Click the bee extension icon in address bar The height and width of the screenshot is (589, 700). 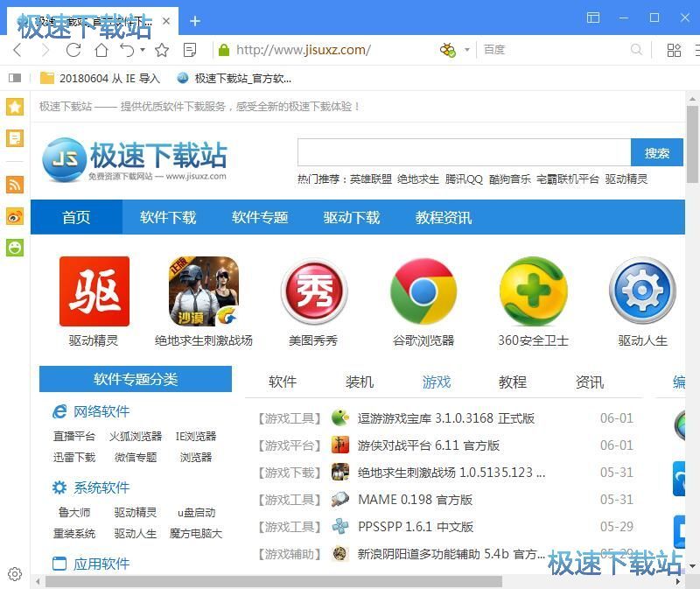click(448, 50)
